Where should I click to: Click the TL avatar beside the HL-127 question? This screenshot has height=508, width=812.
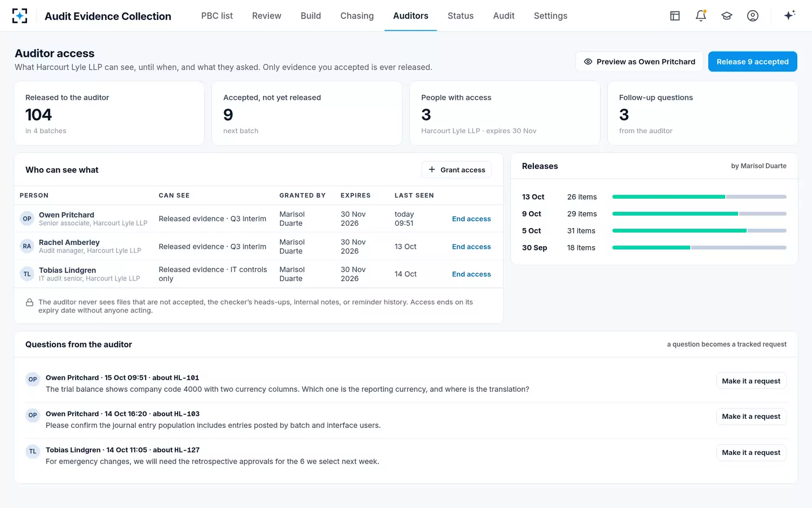coord(33,451)
